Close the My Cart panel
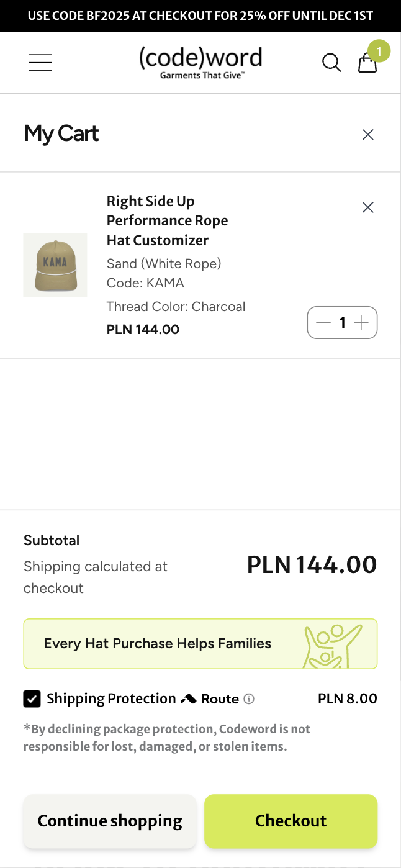This screenshot has height=868, width=401. pyautogui.click(x=367, y=134)
